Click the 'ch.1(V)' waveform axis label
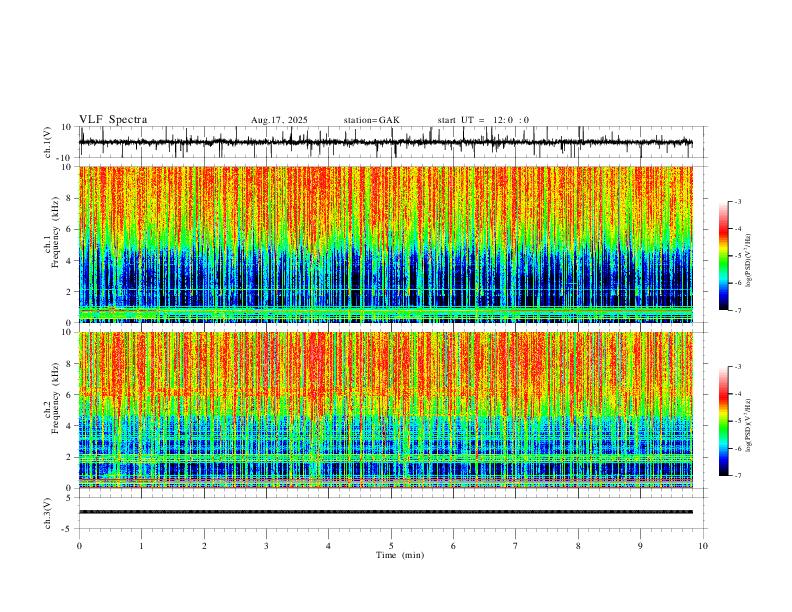This screenshot has width=792, height=612. coord(48,142)
